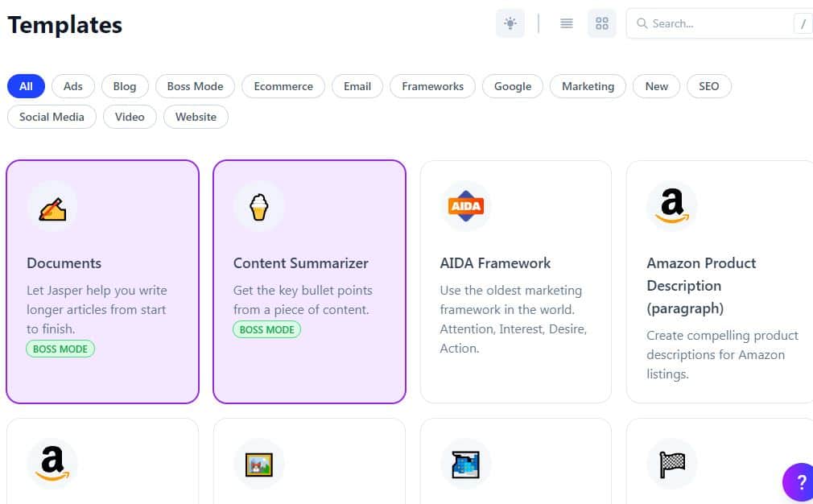Select the All category filter
The width and height of the screenshot is (813, 504).
(26, 86)
